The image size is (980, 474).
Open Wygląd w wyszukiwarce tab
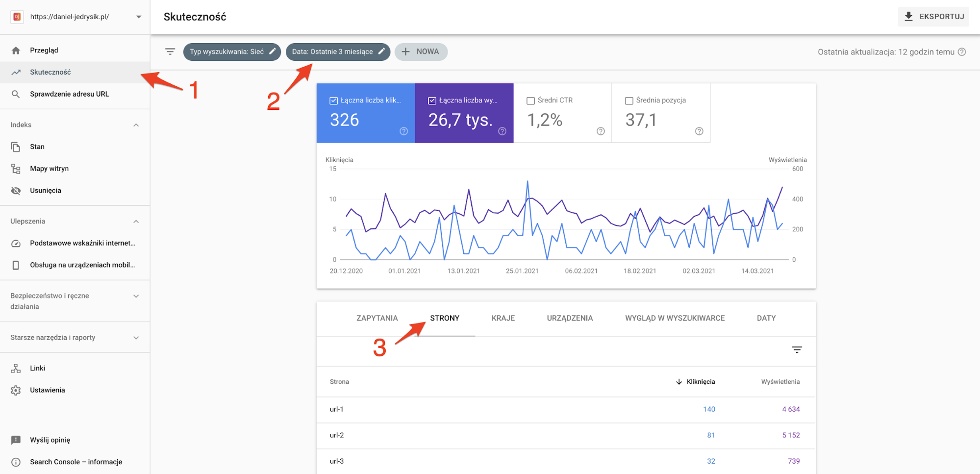tap(675, 318)
